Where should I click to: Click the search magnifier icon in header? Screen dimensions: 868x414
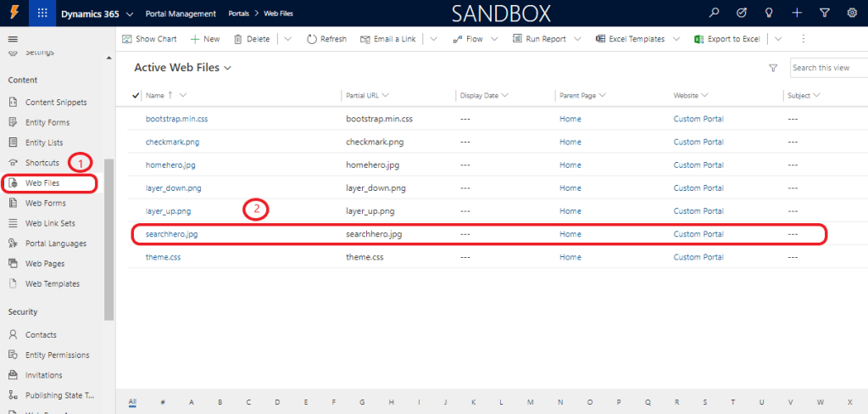715,14
